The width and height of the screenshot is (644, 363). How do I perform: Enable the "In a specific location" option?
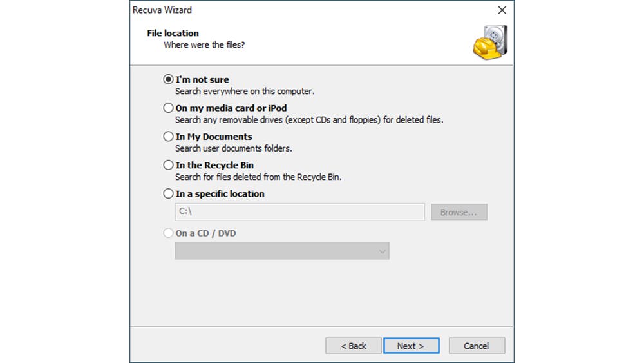(169, 193)
